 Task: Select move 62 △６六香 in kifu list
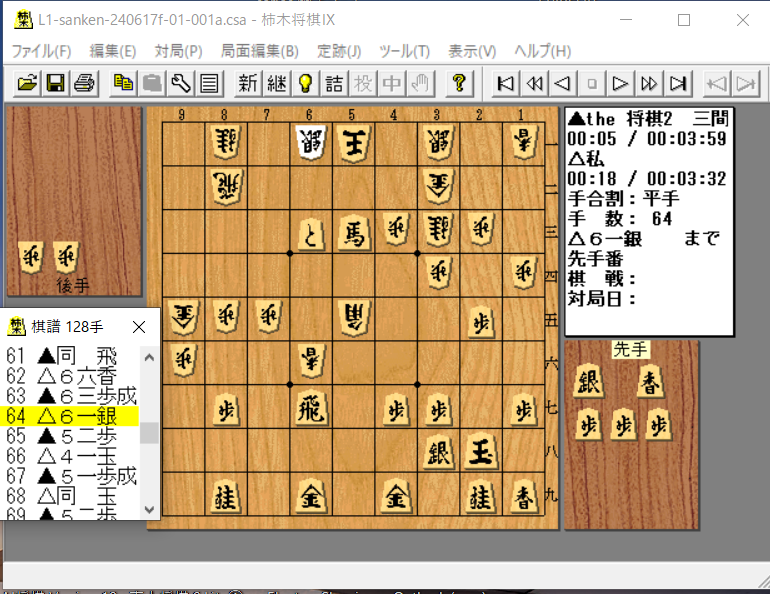pos(69,375)
